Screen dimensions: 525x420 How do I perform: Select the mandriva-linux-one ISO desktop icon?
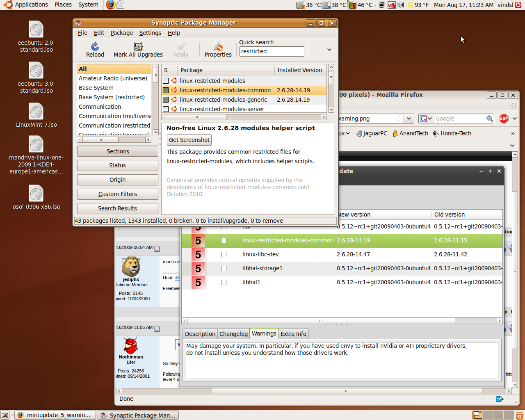[36, 155]
